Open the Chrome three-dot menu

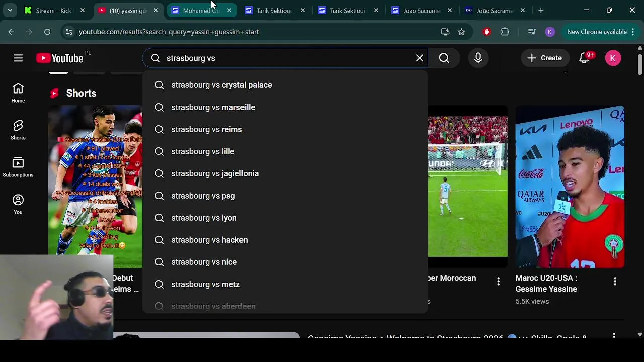[632, 32]
